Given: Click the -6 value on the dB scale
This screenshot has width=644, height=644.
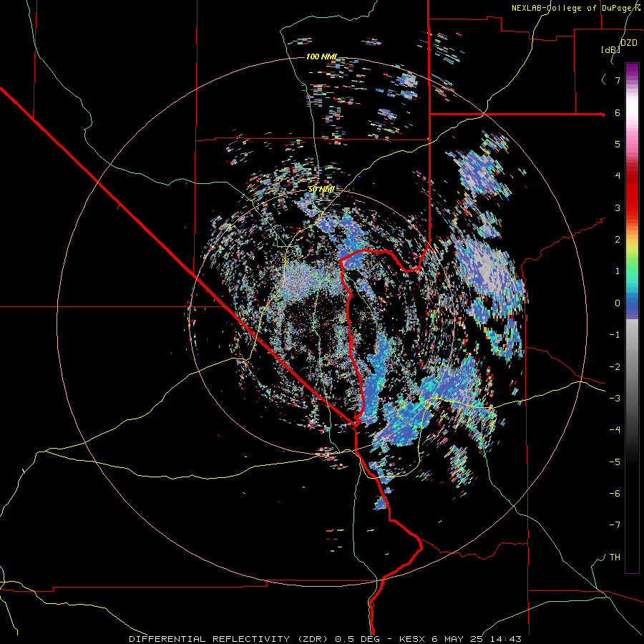Looking at the screenshot, I should [615, 494].
